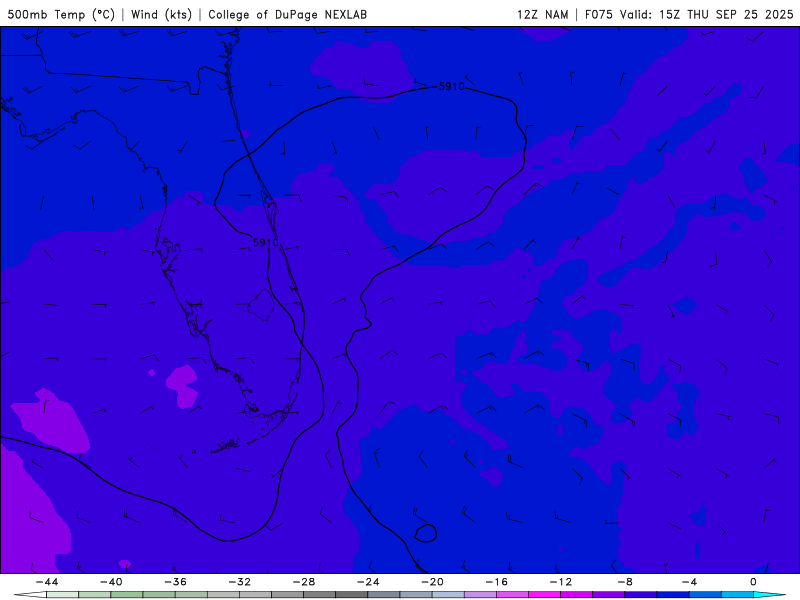This screenshot has height=600, width=800.
Task: Pick the blue swatch just right of -4
Action: tap(705, 594)
